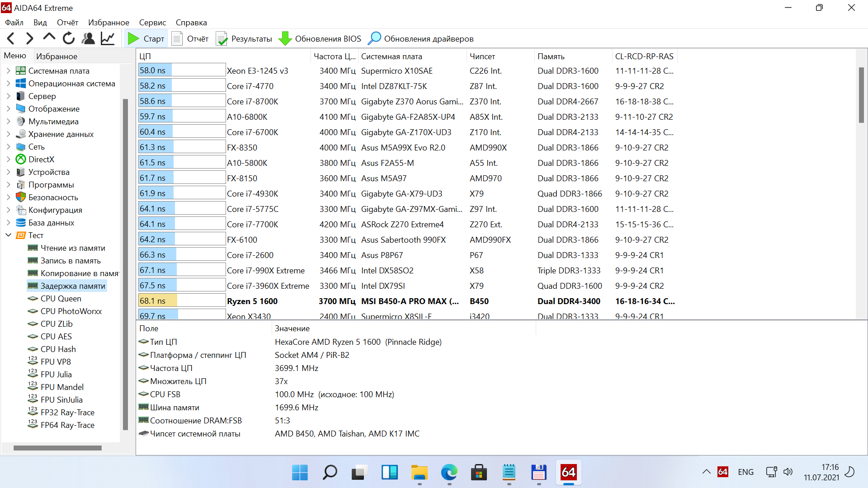
Task: Click the Память column header
Action: 551,56
